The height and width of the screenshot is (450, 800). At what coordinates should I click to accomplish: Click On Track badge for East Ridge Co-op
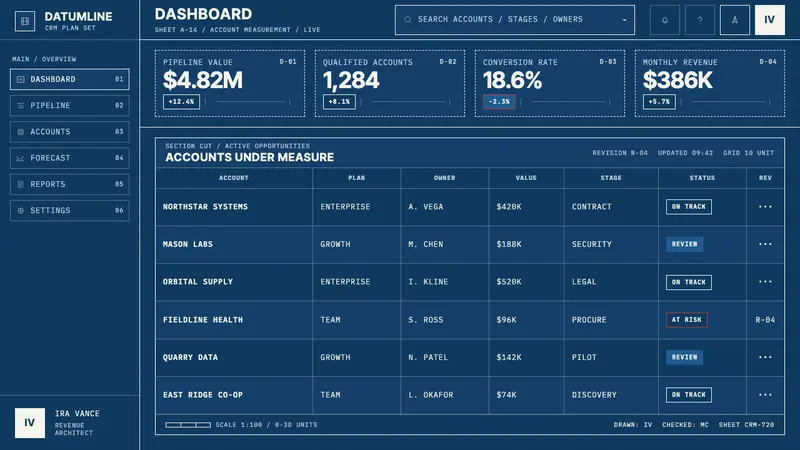coord(689,395)
